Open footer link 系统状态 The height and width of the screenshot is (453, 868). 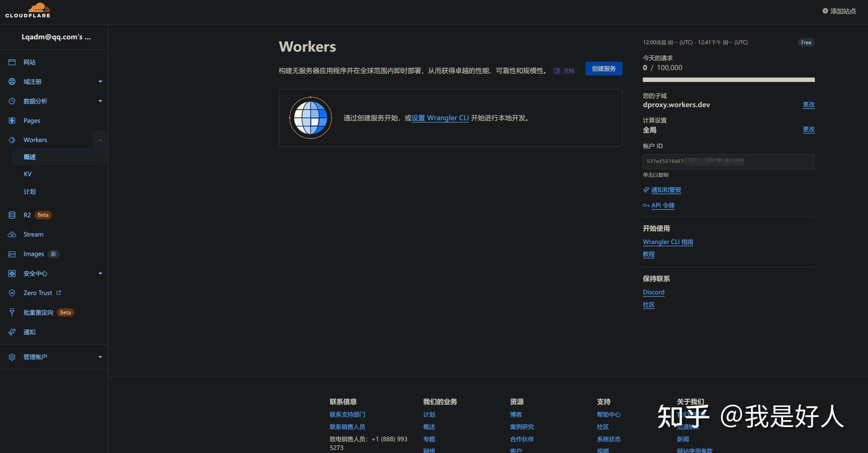[x=609, y=439]
